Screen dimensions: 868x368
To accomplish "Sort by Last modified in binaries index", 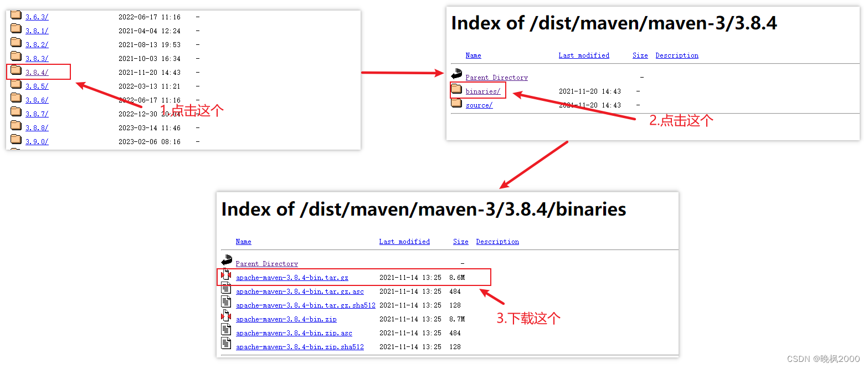I will tap(404, 242).
